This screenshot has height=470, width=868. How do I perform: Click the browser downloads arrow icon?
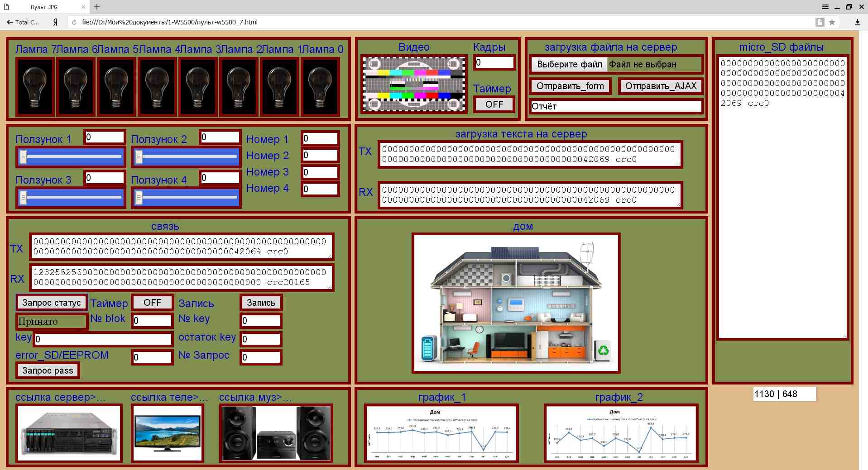pyautogui.click(x=857, y=22)
